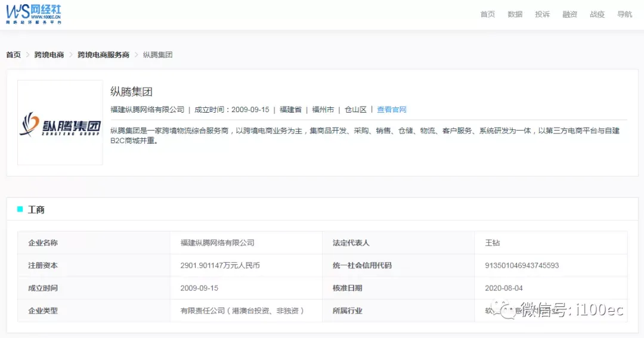Click the 成立时间 label cell in table
The height and width of the screenshot is (338, 644).
[x=94, y=288]
